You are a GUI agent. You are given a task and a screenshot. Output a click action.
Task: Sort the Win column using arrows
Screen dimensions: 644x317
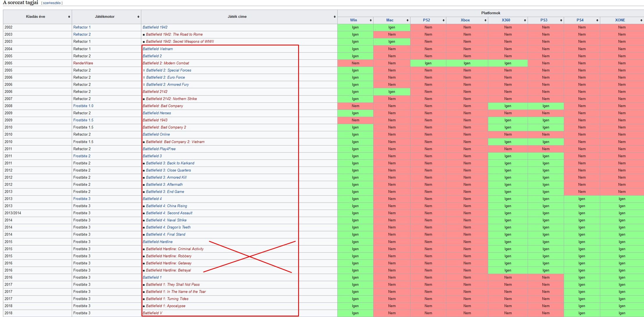coord(371,20)
